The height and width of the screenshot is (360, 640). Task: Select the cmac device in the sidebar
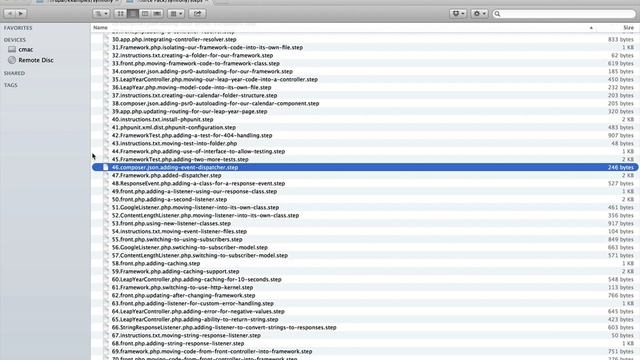pos(25,49)
